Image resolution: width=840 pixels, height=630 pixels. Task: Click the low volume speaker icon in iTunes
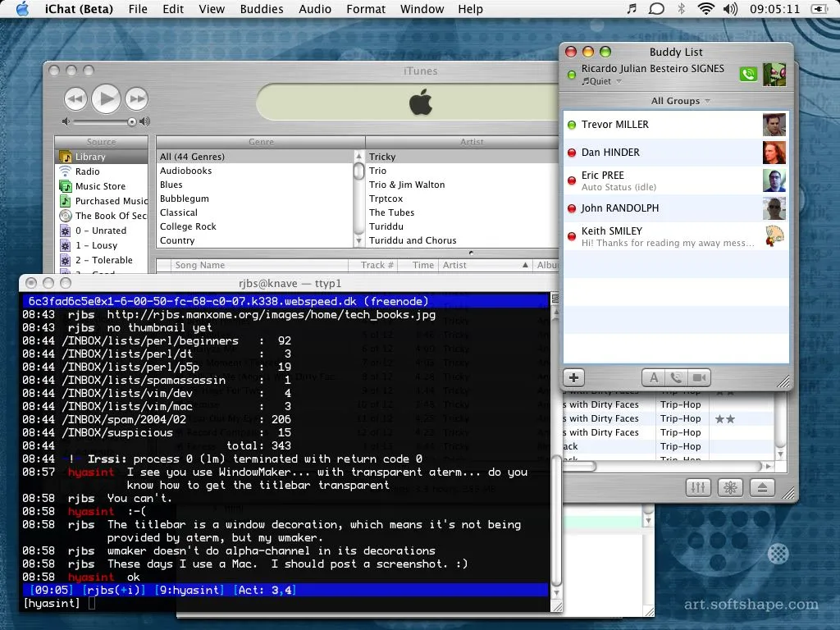(66, 121)
